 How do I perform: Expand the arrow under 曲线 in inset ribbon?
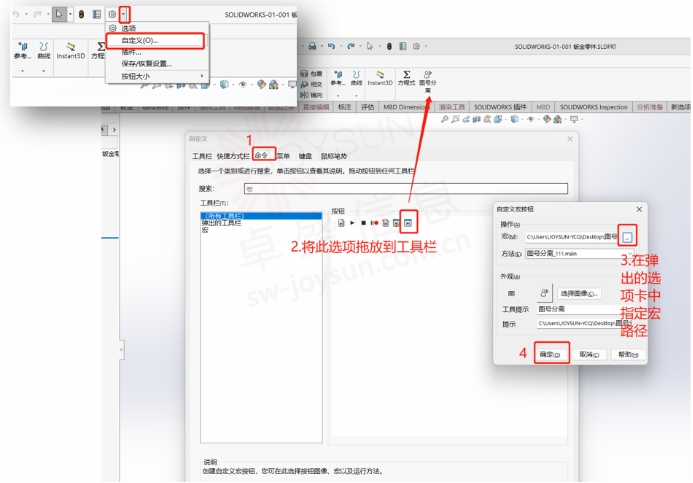click(x=43, y=71)
